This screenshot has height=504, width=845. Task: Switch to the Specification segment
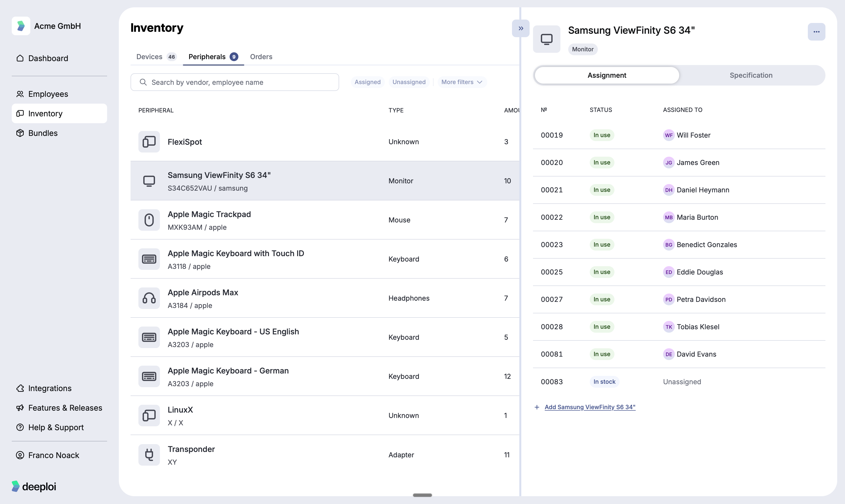click(751, 75)
